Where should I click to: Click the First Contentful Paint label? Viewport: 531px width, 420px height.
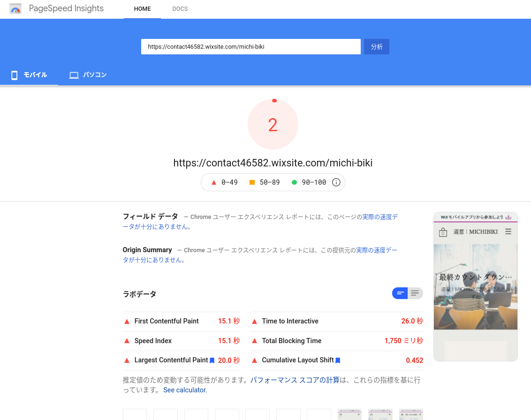click(167, 321)
